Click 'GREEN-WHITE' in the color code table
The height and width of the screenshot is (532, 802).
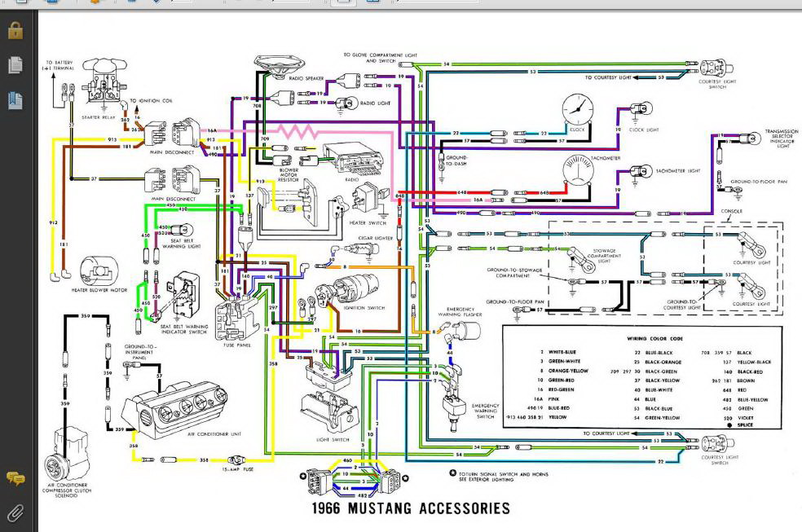(564, 361)
